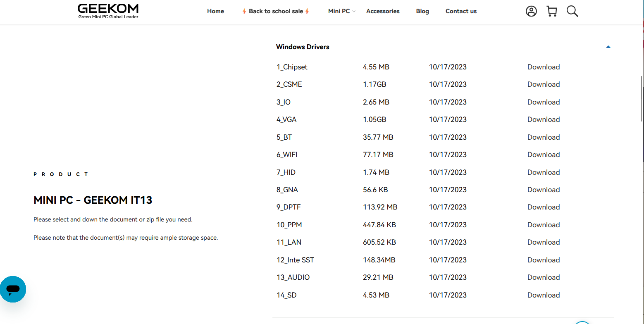Download the 1_Chipset driver
Viewport: 644px width, 324px height.
544,67
